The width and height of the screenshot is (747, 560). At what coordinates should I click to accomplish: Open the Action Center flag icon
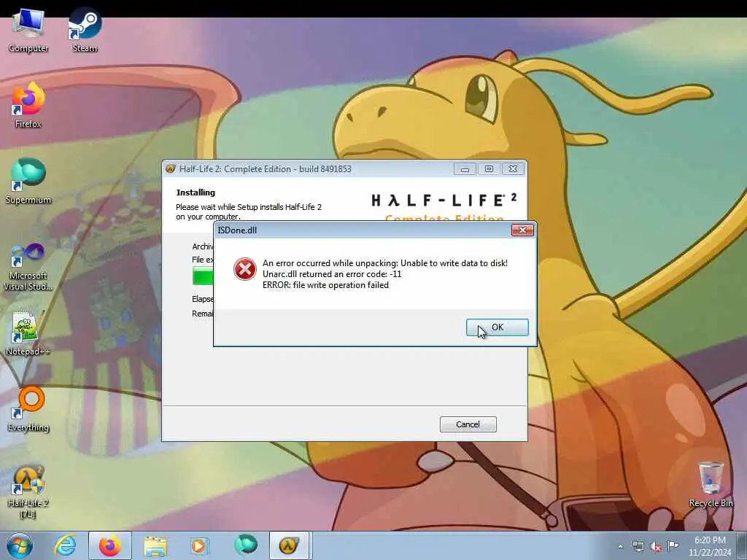tap(673, 545)
